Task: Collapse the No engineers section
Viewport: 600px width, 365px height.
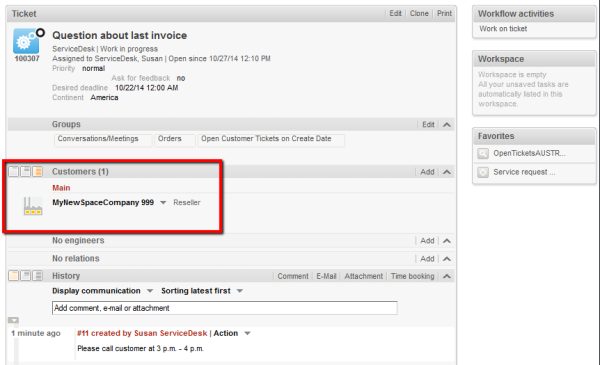Action: (x=447, y=241)
